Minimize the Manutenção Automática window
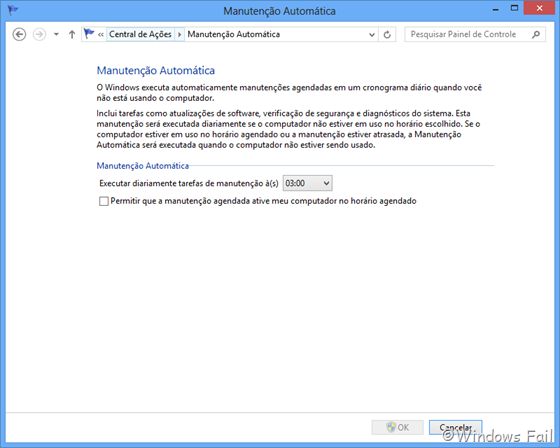560x448 pixels. click(x=495, y=9)
